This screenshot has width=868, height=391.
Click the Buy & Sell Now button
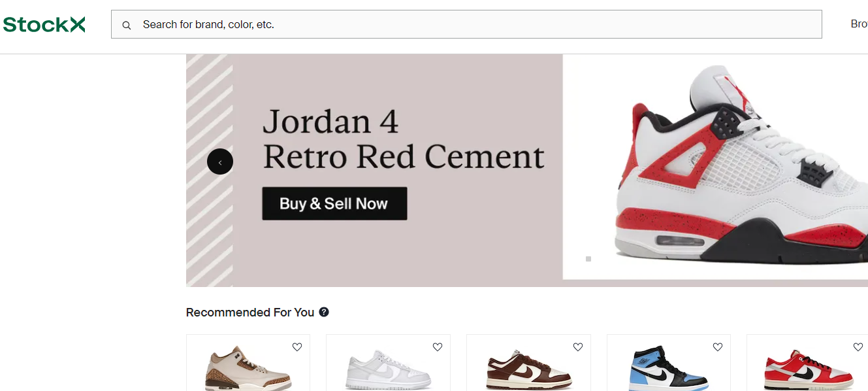coord(334,203)
